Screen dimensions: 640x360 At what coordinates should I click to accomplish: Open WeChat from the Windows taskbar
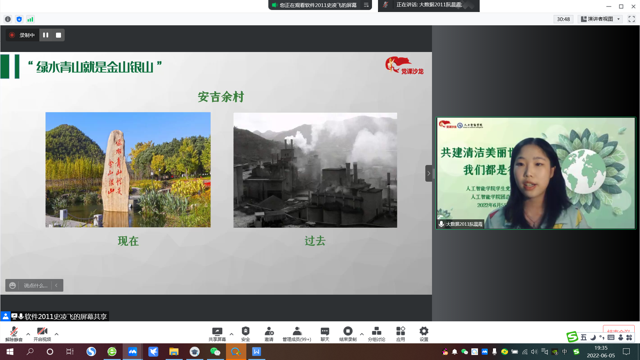[x=215, y=352]
